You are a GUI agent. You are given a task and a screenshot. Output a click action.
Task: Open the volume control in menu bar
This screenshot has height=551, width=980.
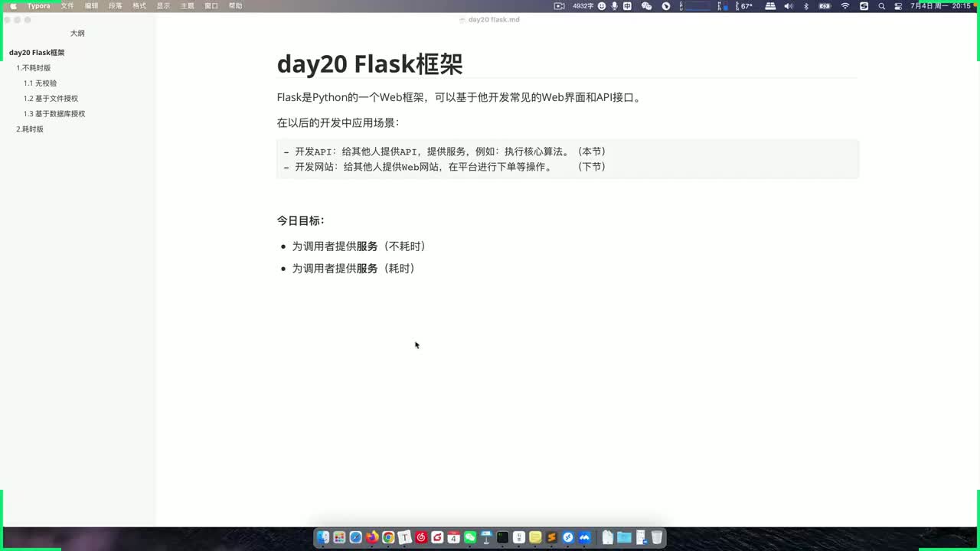coord(789,5)
